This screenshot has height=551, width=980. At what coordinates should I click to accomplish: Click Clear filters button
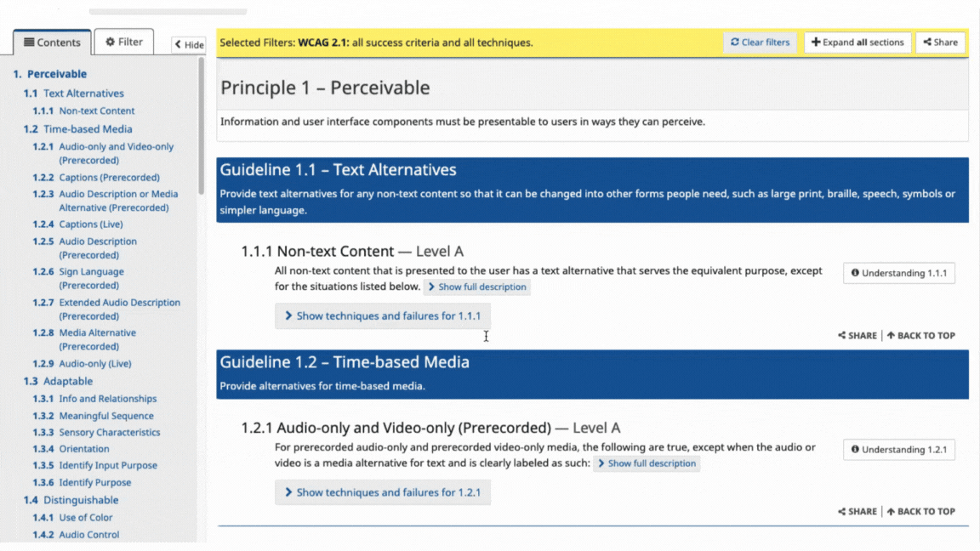pos(760,43)
